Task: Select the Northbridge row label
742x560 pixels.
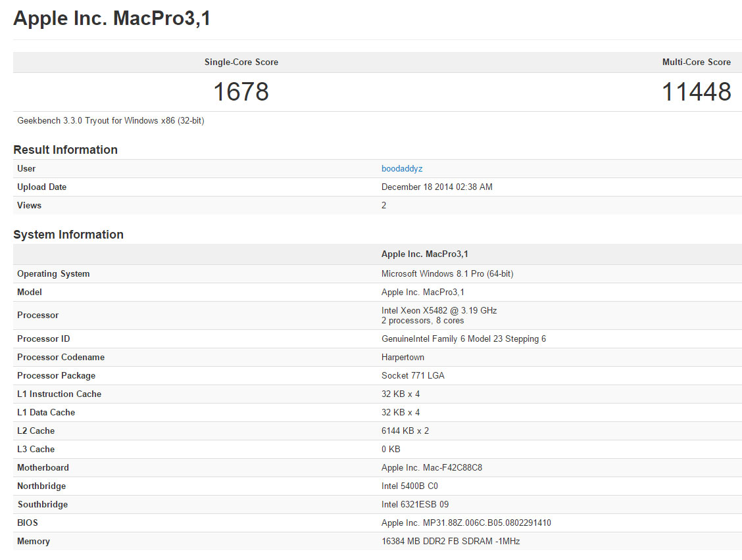Action: point(41,486)
